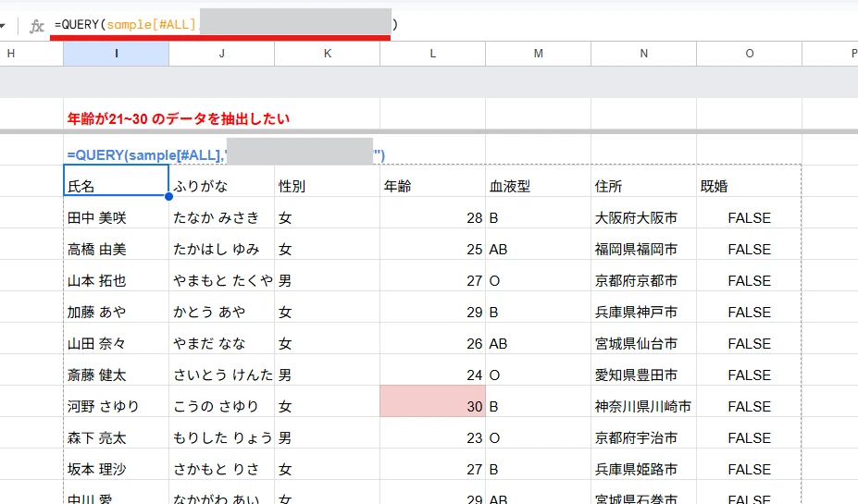
Task: Click the cell 山本 拓也
Action: coord(116,276)
